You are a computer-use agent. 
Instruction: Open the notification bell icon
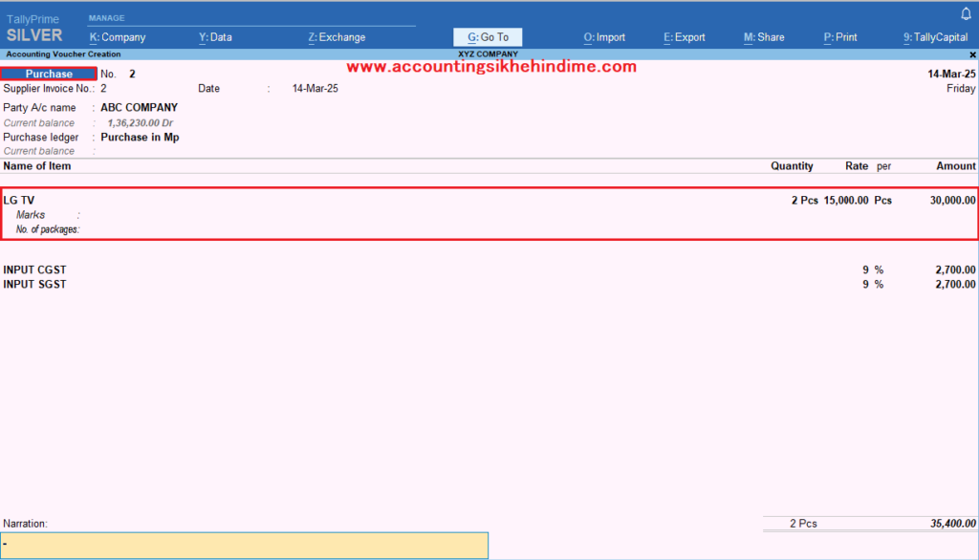966,13
